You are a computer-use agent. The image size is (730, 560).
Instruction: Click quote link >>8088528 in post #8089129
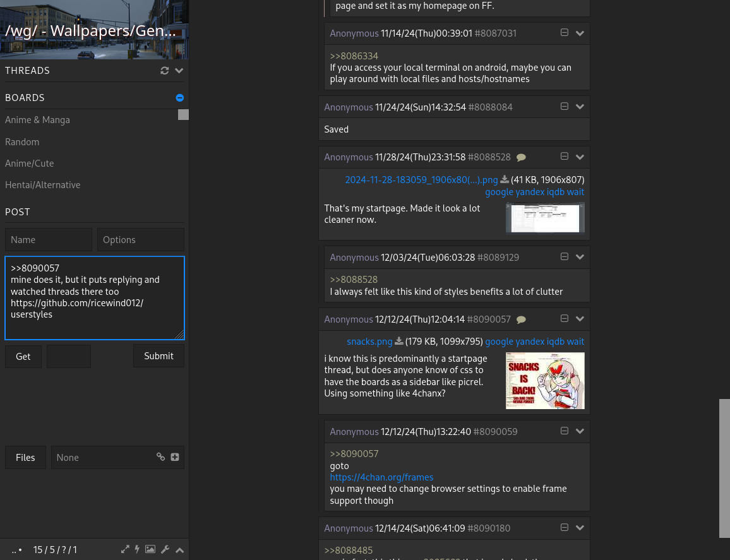[x=354, y=279]
